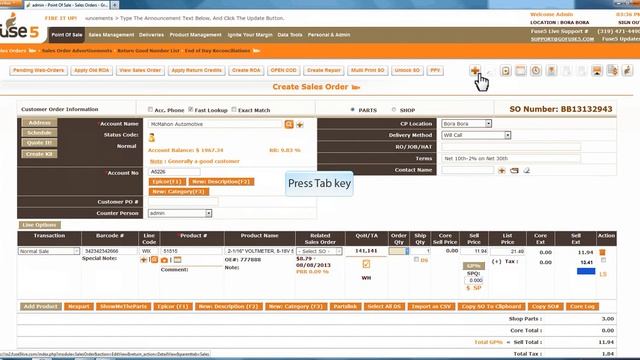Open the Sales Management menu
Screen dimensions: 640x360
coord(111,35)
